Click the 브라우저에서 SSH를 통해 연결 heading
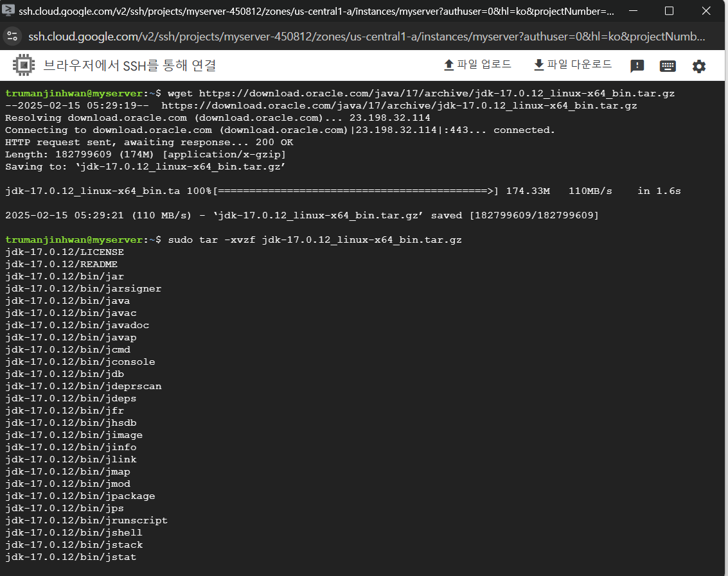This screenshot has height=576, width=728. [129, 65]
